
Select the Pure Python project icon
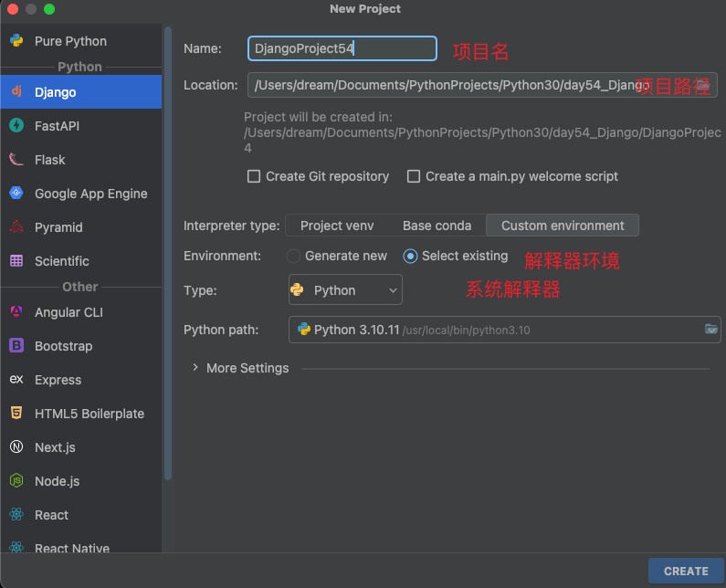pos(16,41)
